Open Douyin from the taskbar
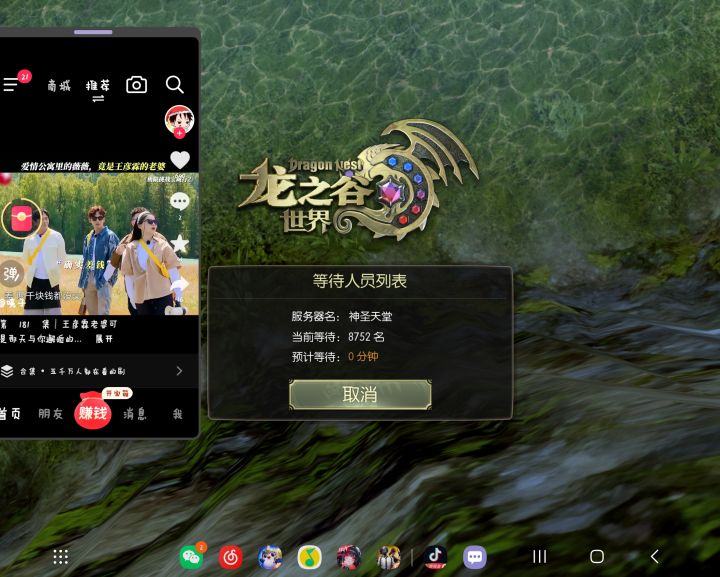The image size is (720, 577). (x=435, y=557)
